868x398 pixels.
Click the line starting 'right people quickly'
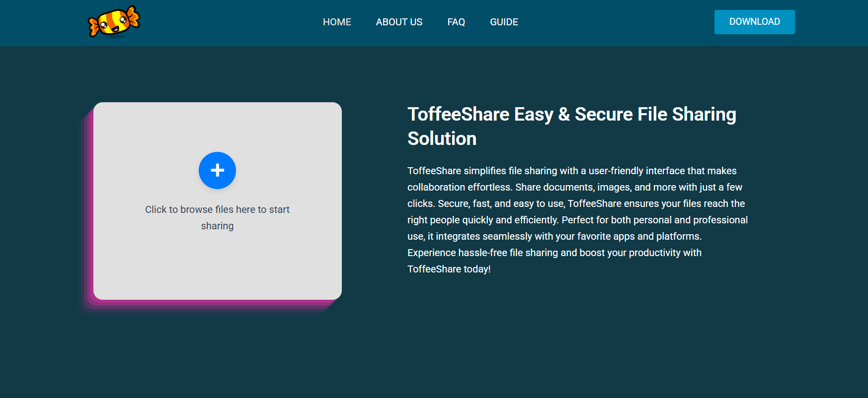(577, 220)
